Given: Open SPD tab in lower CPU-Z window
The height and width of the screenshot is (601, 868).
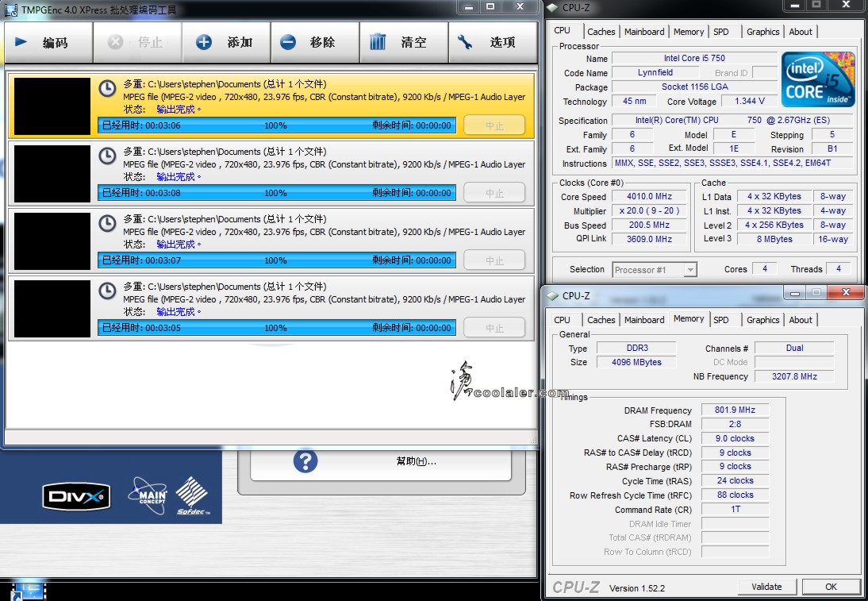Looking at the screenshot, I should 721,320.
